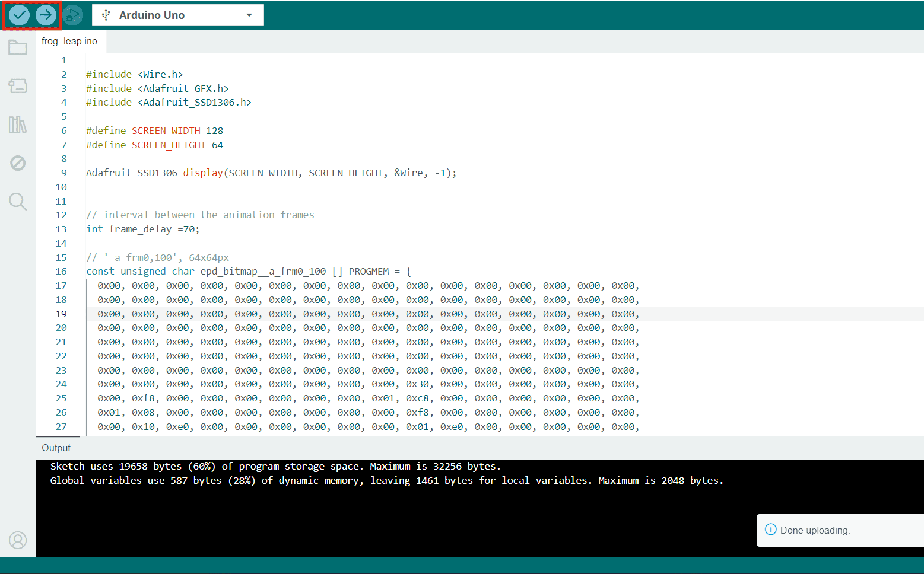924x574 pixels.
Task: Switch to the frog_leap.ino tab
Action: 69,42
